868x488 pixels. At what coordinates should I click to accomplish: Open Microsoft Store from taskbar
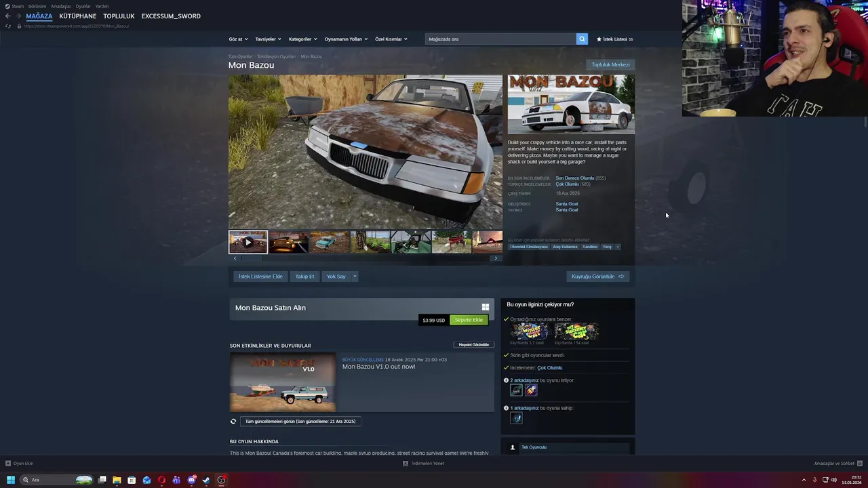click(x=132, y=480)
